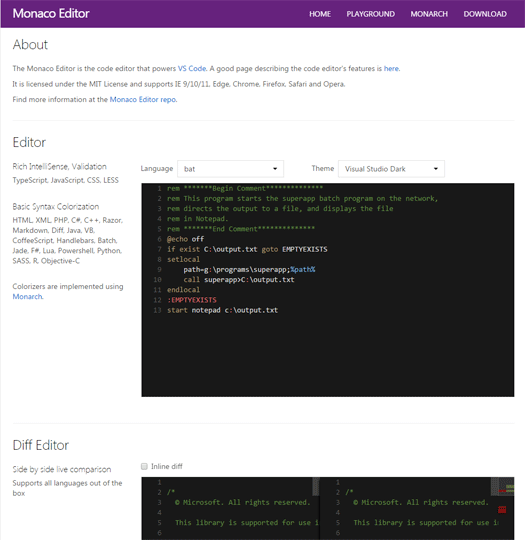
Task: Click the left diff pane Microsoft copyright line
Action: point(243,502)
